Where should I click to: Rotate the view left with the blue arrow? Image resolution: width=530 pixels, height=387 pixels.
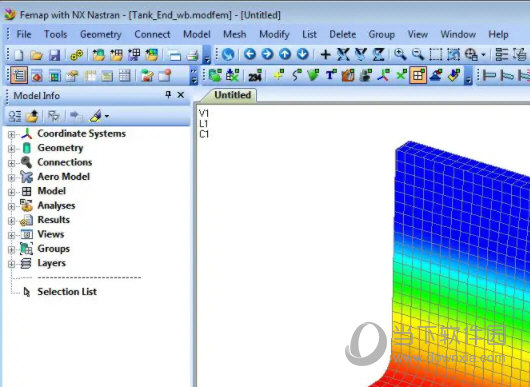250,54
